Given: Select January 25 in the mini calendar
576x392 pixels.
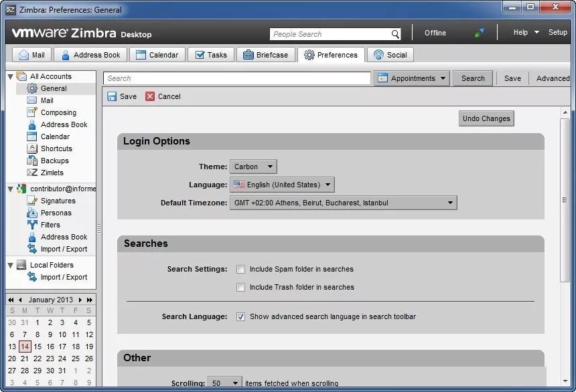Looking at the screenshot, I should click(76, 359).
